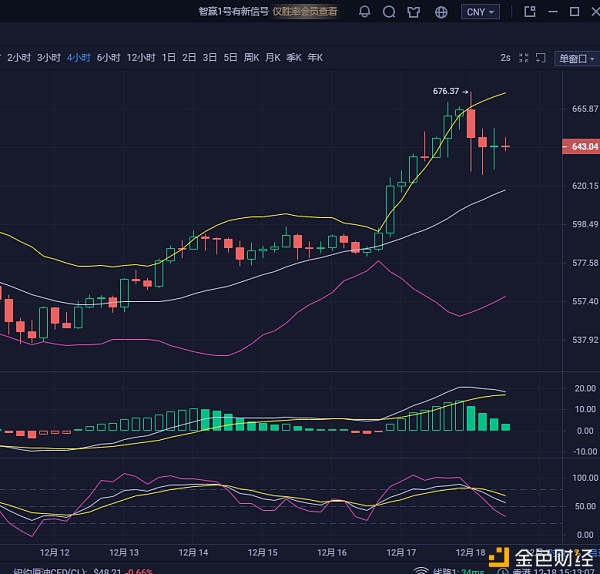The height and width of the screenshot is (574, 600).
Task: Click the 仅胜率会员查看 member link
Action: pyautogui.click(x=305, y=11)
